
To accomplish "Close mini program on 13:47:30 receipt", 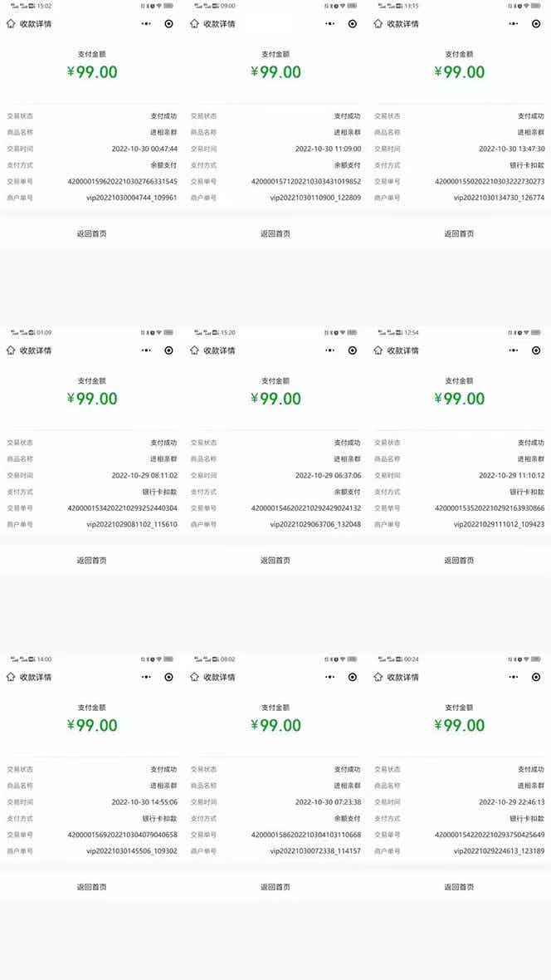I will coord(536,24).
